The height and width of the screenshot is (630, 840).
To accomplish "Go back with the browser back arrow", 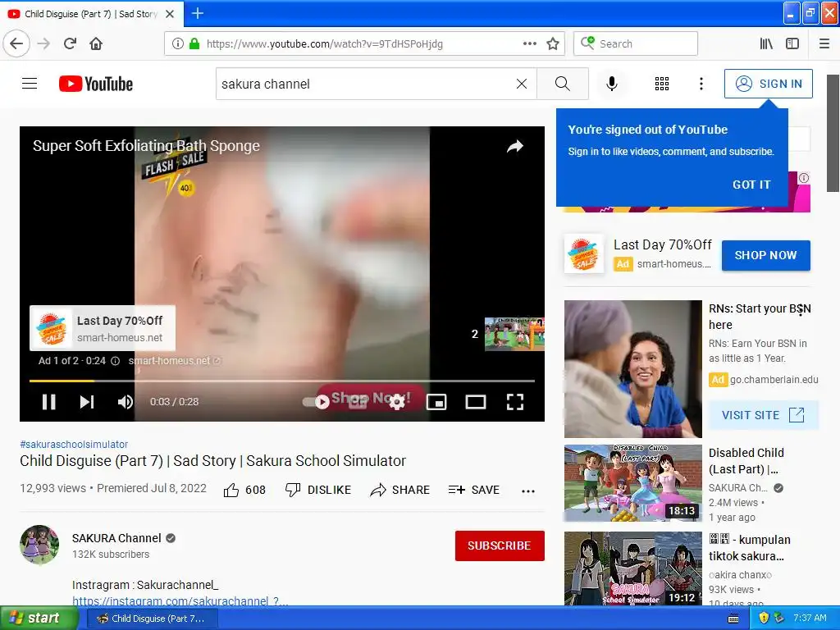I will 16,43.
